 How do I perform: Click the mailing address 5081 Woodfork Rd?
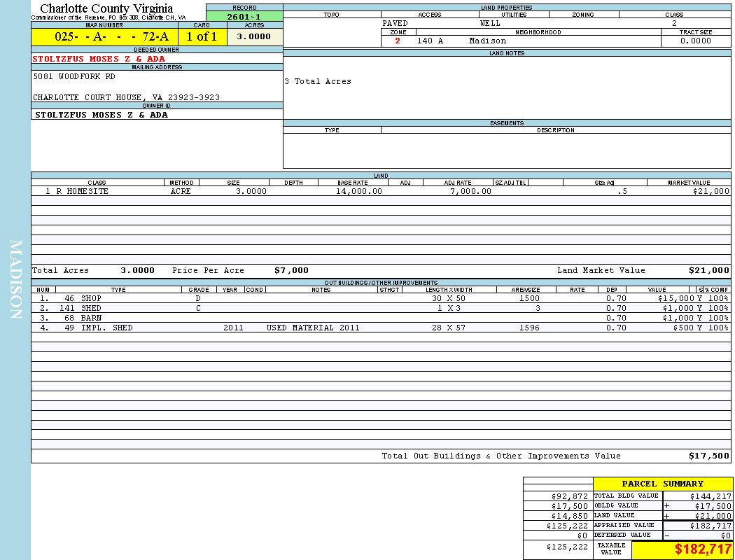74,77
